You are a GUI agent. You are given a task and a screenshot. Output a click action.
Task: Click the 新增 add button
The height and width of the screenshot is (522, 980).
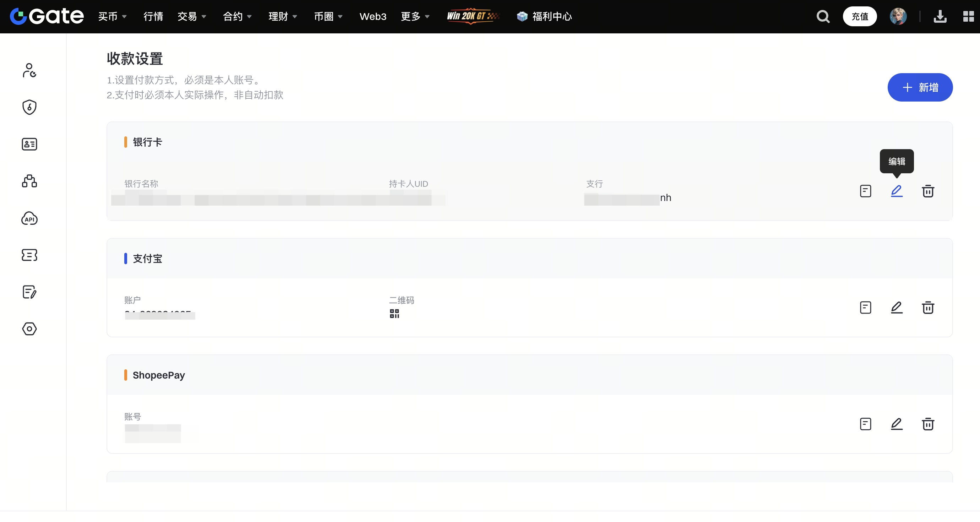[x=920, y=87]
